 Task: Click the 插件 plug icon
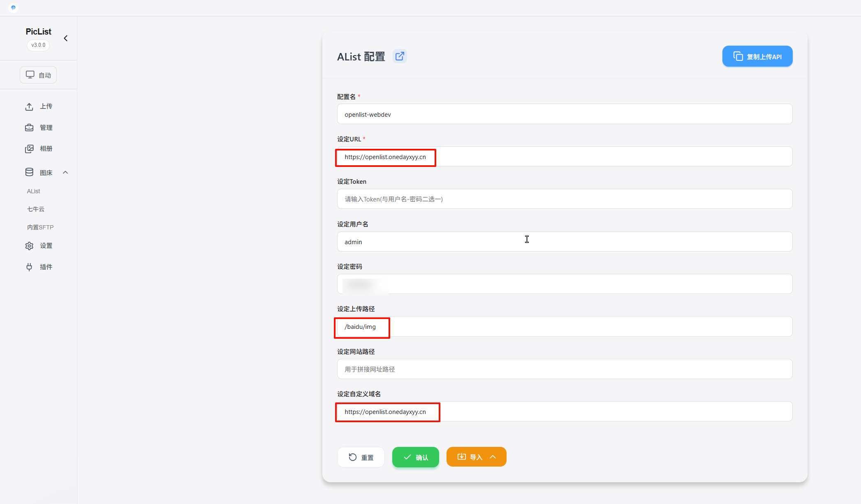(x=29, y=267)
